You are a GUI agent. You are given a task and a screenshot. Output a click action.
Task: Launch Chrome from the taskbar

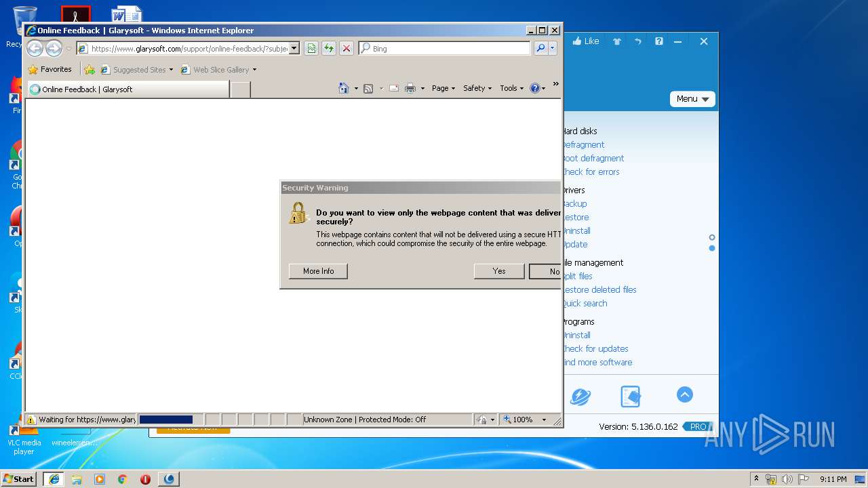tap(122, 479)
